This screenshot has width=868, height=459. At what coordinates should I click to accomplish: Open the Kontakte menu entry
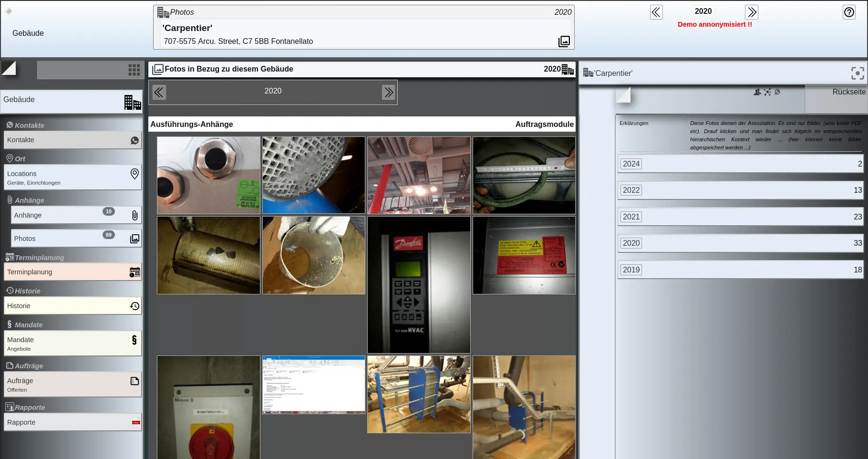(72, 140)
